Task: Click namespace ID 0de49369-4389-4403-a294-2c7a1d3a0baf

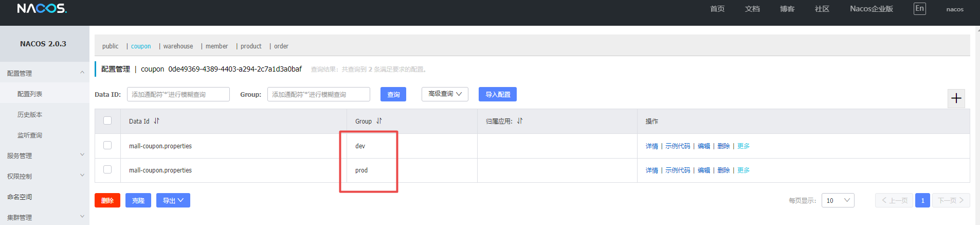Action: tap(235, 69)
